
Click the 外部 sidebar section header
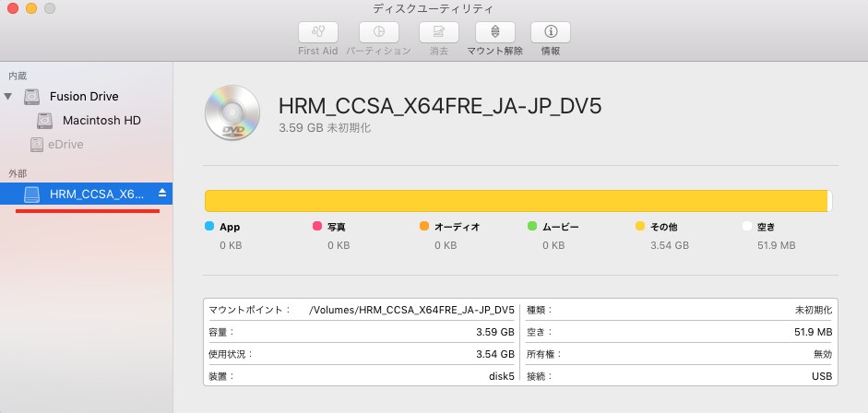(18, 173)
